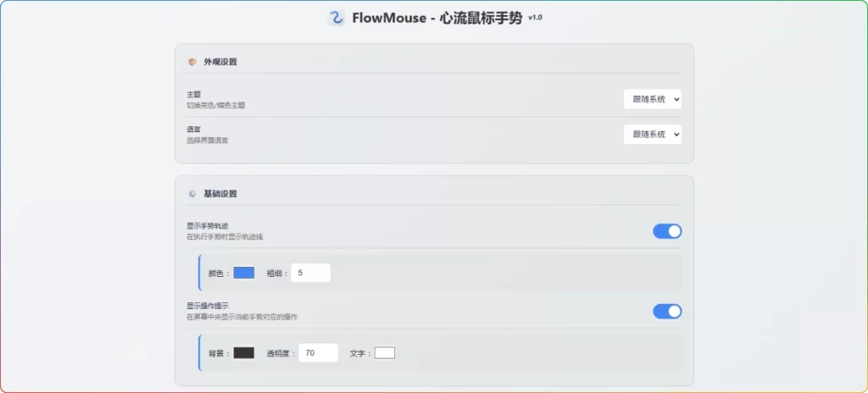Screen dimensions: 868x393
Task: Toggle the 显示操作提示 switch
Action: pyautogui.click(x=667, y=312)
